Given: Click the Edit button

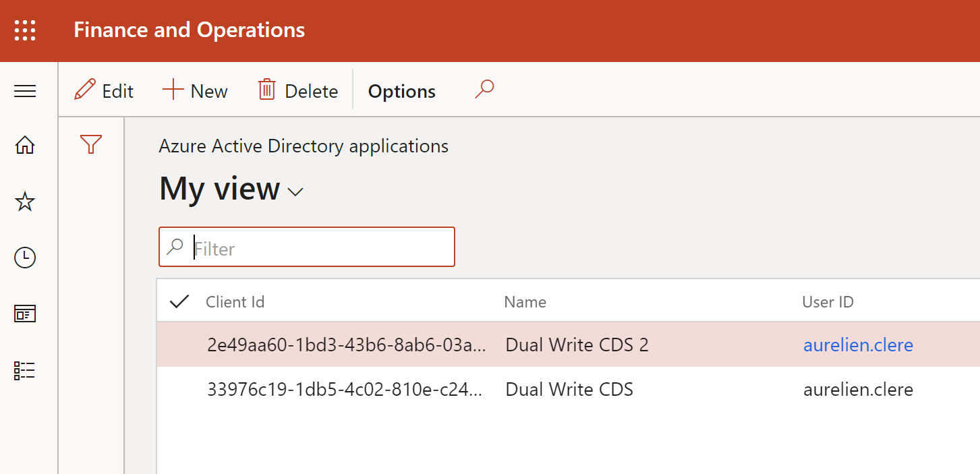Looking at the screenshot, I should [x=104, y=91].
